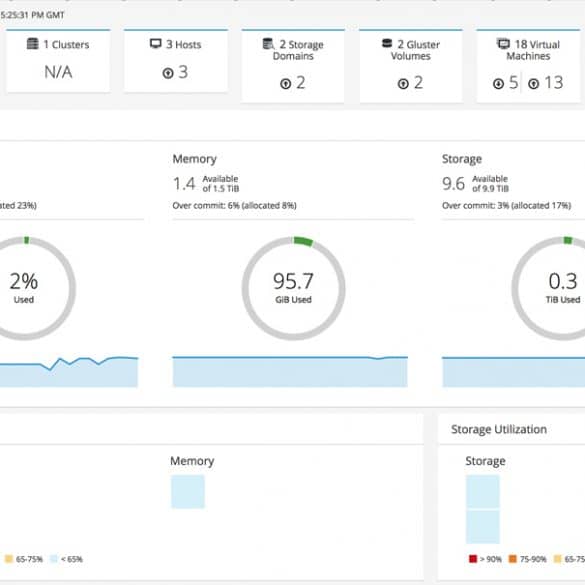Viewport: 585px width, 585px height.
Task: Click the 5:25:31 PM GMT timestamp
Action: 32,15
